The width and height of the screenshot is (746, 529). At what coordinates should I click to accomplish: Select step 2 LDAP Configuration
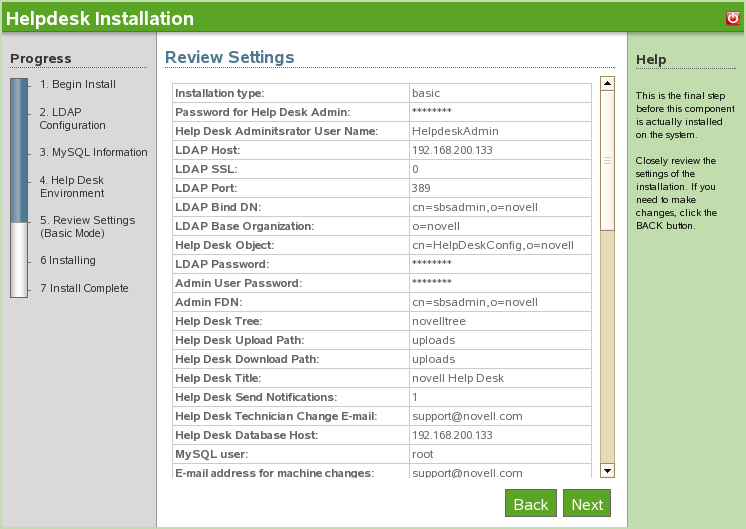click(72, 118)
